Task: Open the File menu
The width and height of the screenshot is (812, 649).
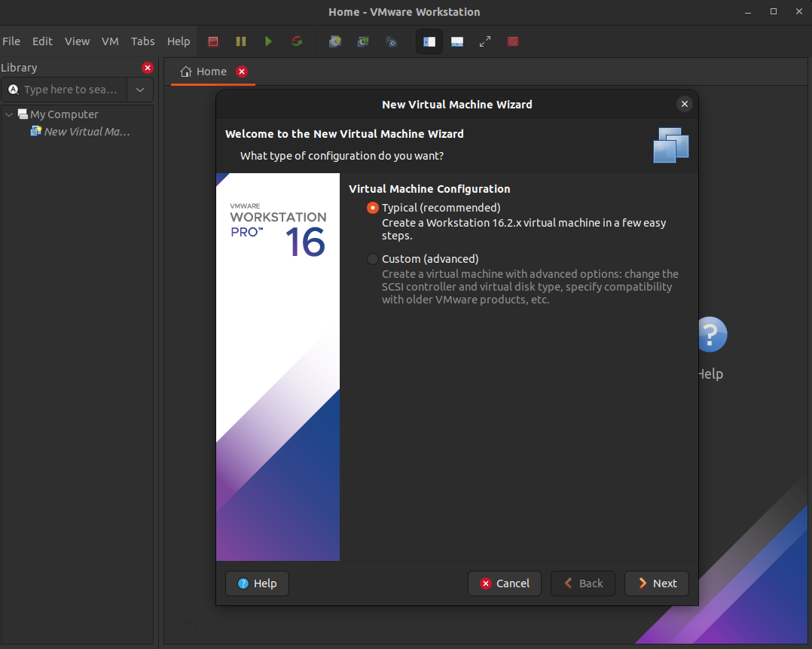Action: 11,41
